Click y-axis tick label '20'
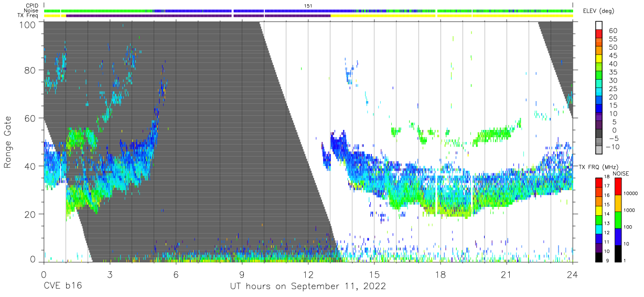Viewport: 644px width, 297px height. pos(30,214)
